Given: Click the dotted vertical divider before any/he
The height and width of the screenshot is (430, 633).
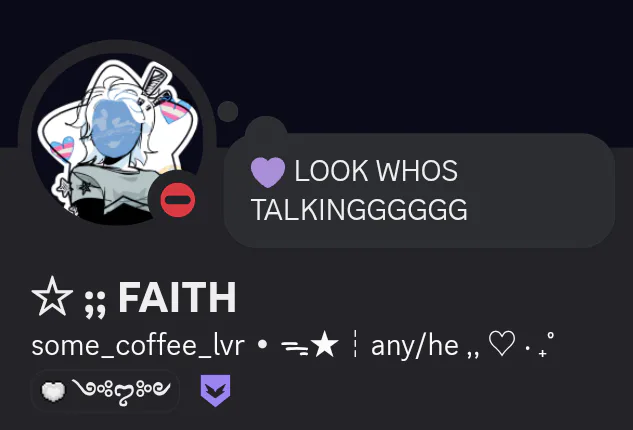Looking at the screenshot, I should [x=355, y=344].
